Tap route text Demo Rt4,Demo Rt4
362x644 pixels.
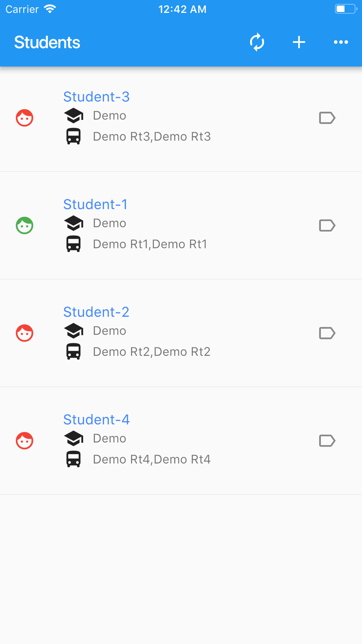tap(152, 459)
